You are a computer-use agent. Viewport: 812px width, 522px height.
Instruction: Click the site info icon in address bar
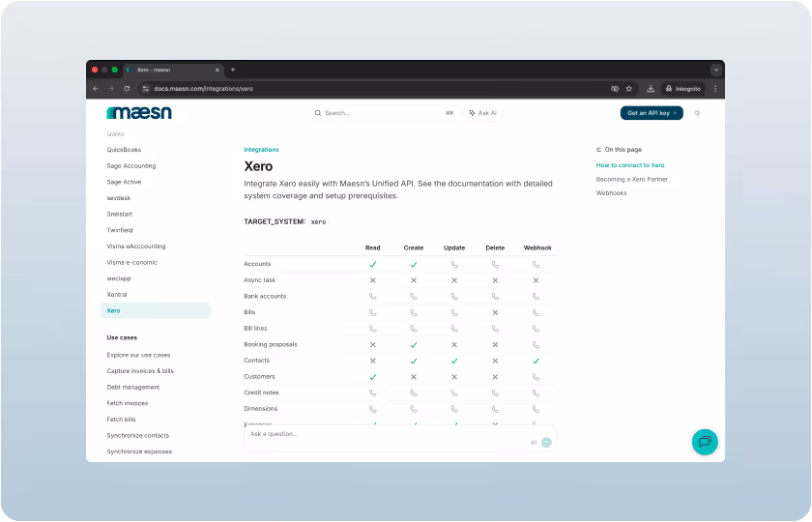click(x=146, y=89)
